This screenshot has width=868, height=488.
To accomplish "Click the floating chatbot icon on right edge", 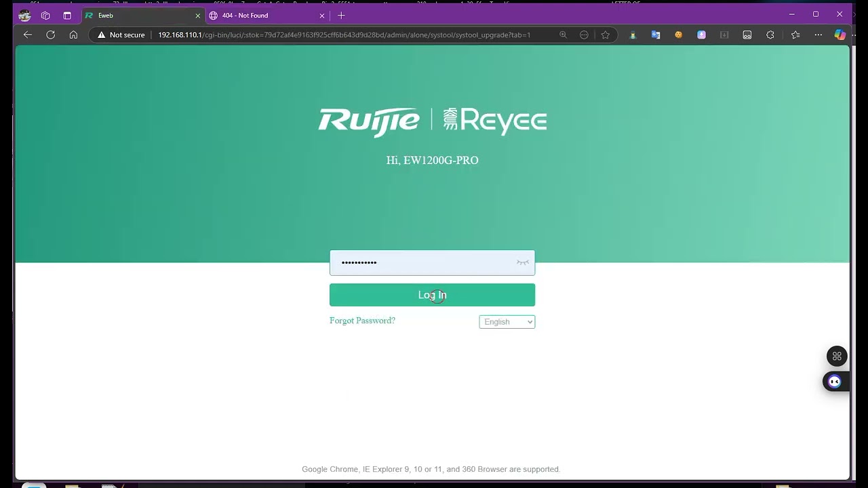I will [835, 382].
